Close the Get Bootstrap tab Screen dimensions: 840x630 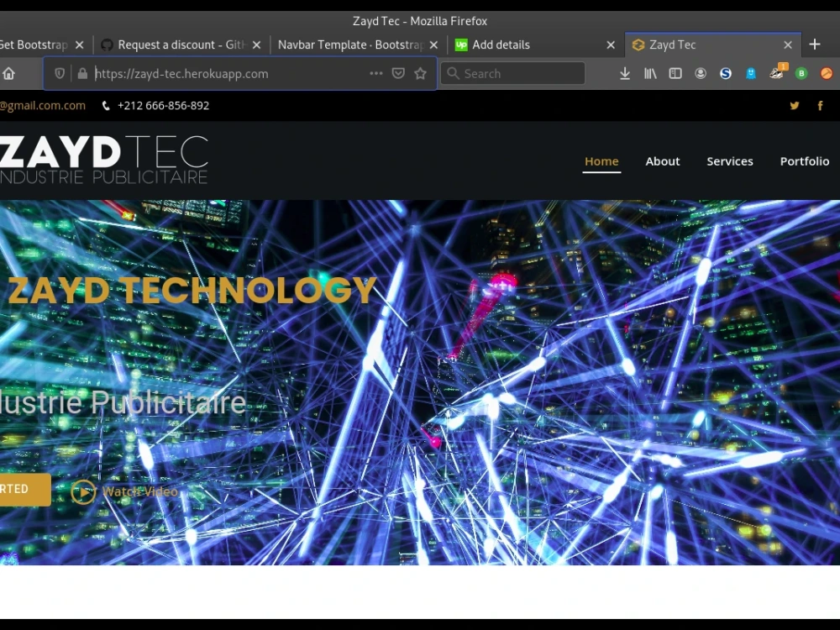(79, 45)
